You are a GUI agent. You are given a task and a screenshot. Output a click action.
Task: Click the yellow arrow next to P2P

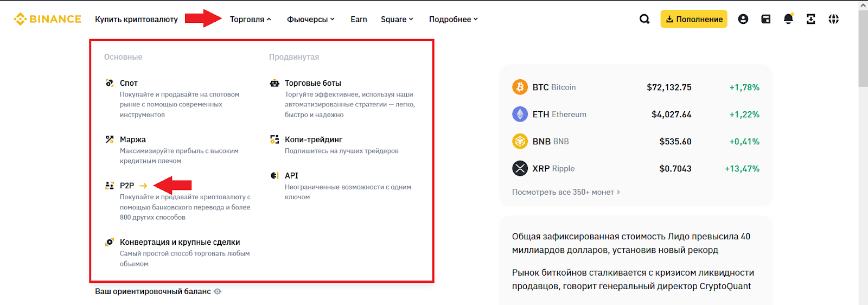[143, 186]
